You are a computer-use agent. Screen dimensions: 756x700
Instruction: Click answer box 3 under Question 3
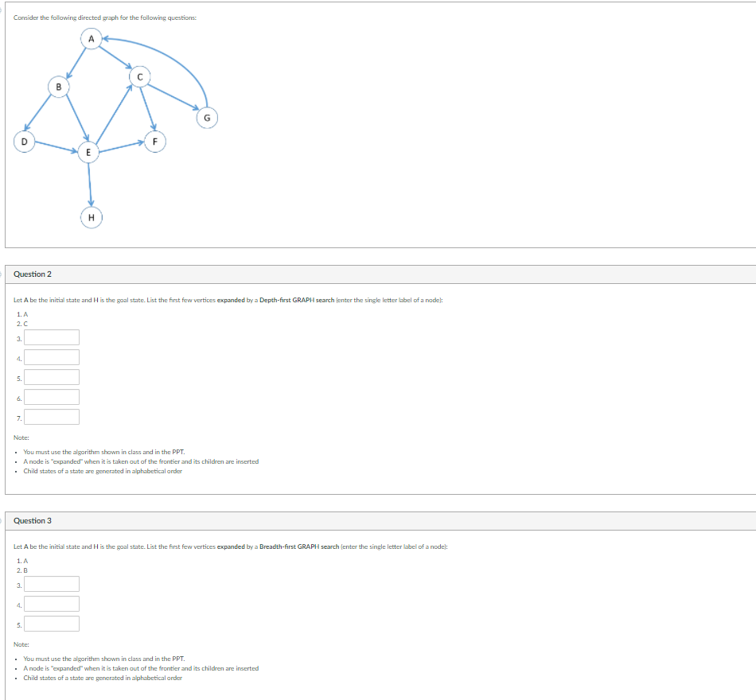[51, 583]
